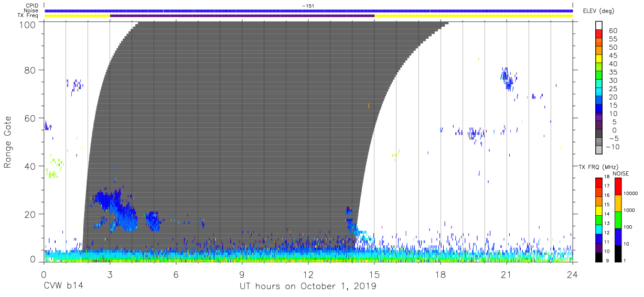
Task: Click the light green echo patch near gate 38
Action: [53, 168]
